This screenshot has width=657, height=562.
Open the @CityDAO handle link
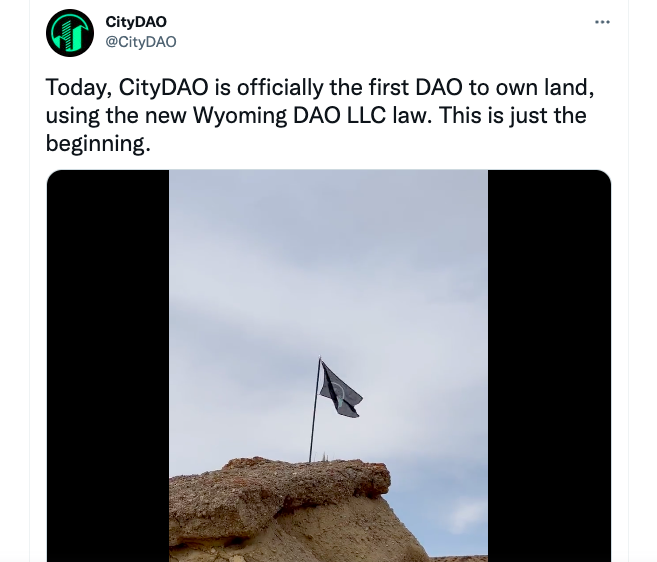coord(141,42)
